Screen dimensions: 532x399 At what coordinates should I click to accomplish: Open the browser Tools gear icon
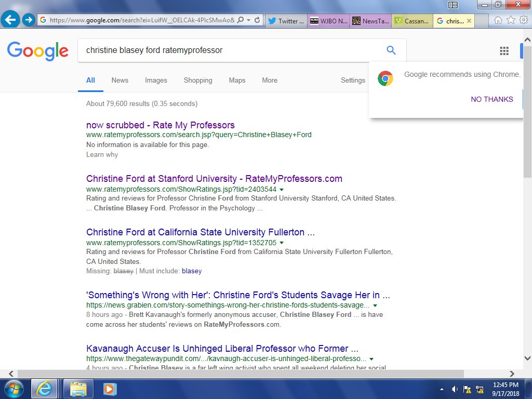[524, 20]
